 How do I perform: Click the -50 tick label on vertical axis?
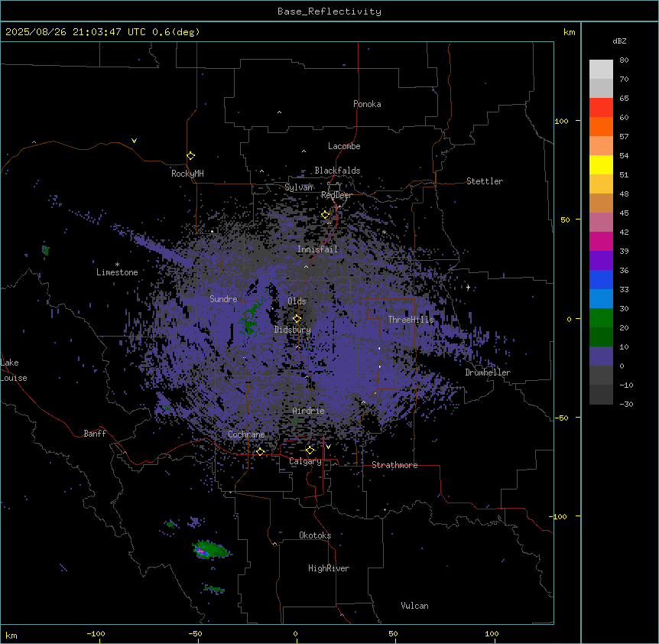[x=561, y=418]
